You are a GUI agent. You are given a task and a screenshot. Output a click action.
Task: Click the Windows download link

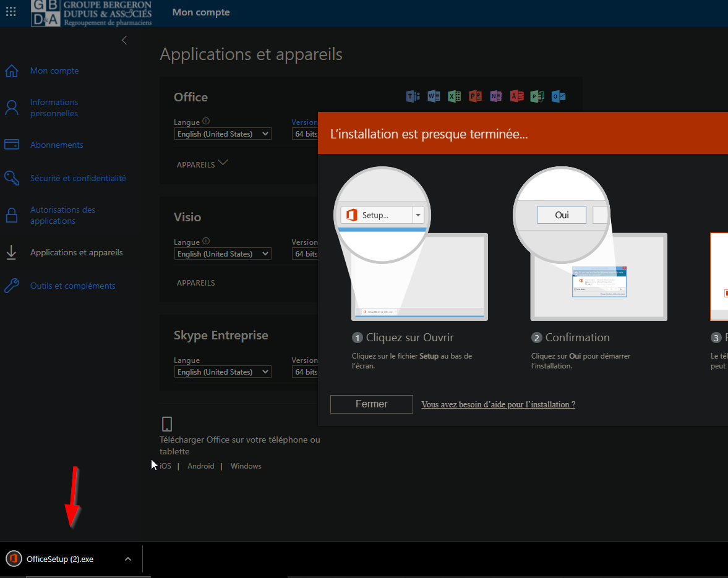point(246,465)
